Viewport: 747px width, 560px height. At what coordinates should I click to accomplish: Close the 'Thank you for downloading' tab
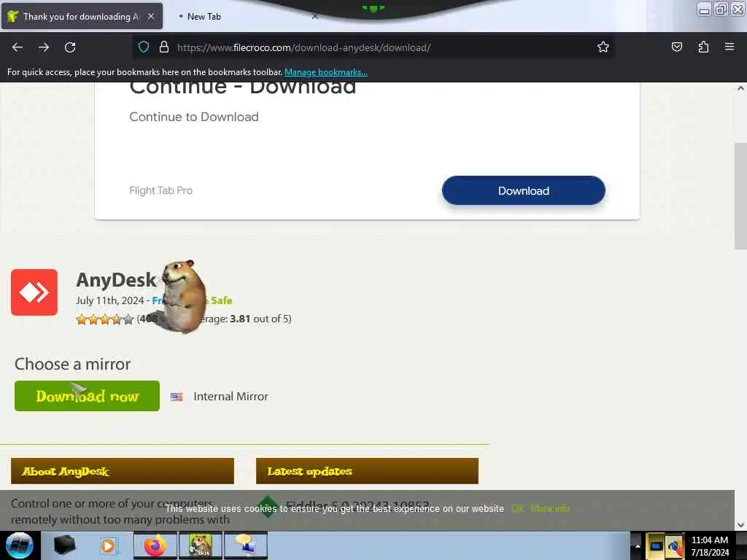[151, 16]
